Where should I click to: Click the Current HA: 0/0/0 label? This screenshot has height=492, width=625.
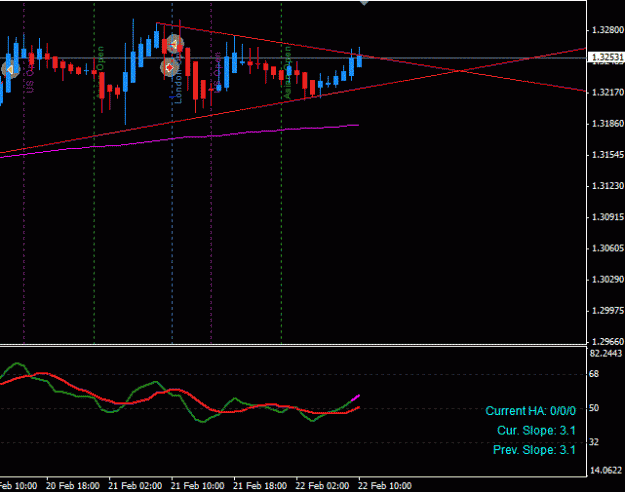531,411
